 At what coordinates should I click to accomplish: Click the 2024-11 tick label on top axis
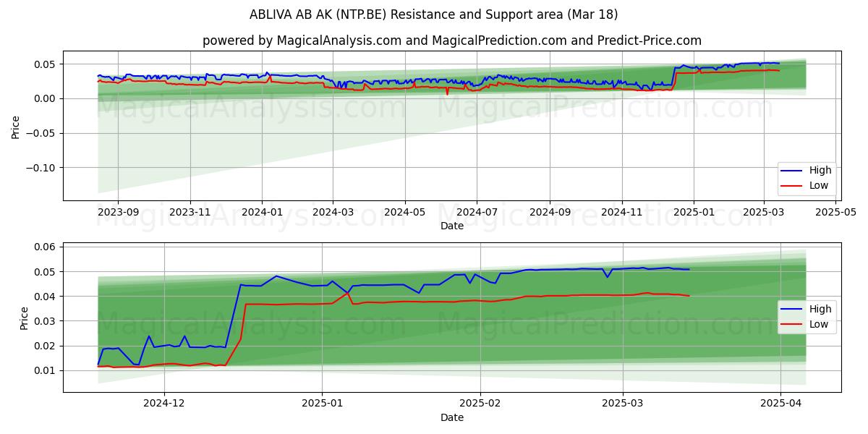(x=622, y=213)
